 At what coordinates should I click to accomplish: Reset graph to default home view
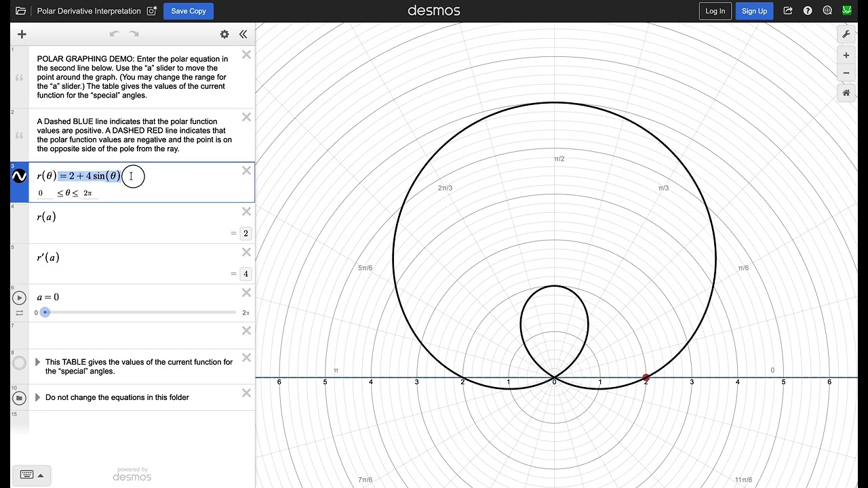click(x=846, y=93)
